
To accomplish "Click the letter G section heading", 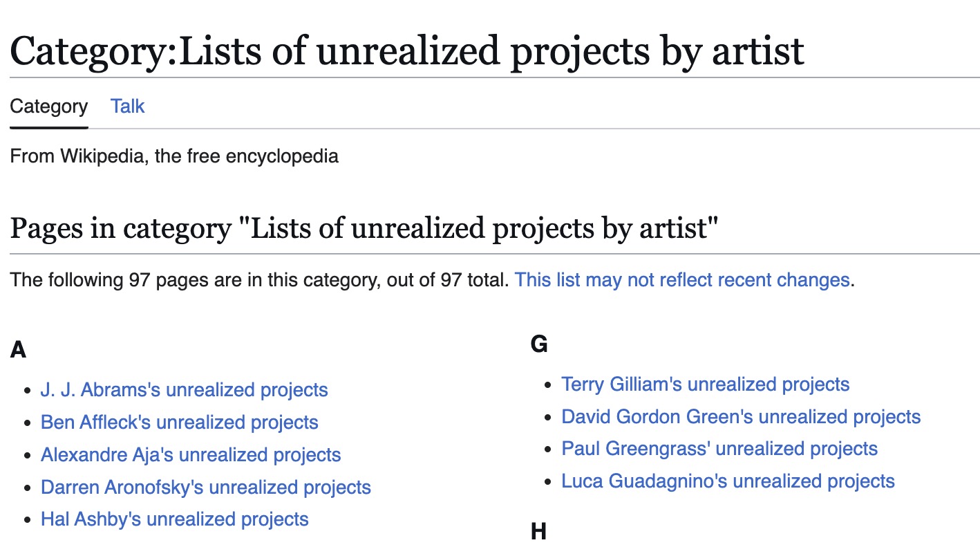I will point(539,344).
